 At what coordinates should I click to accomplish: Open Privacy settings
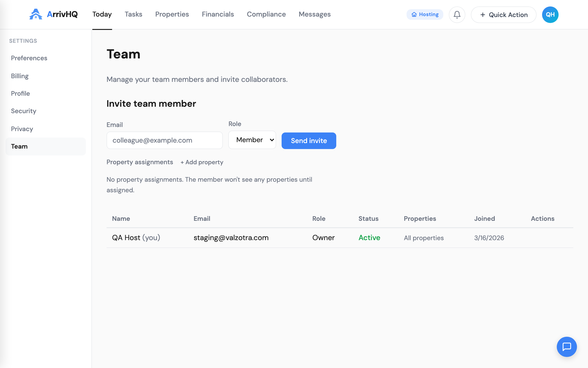click(46, 129)
